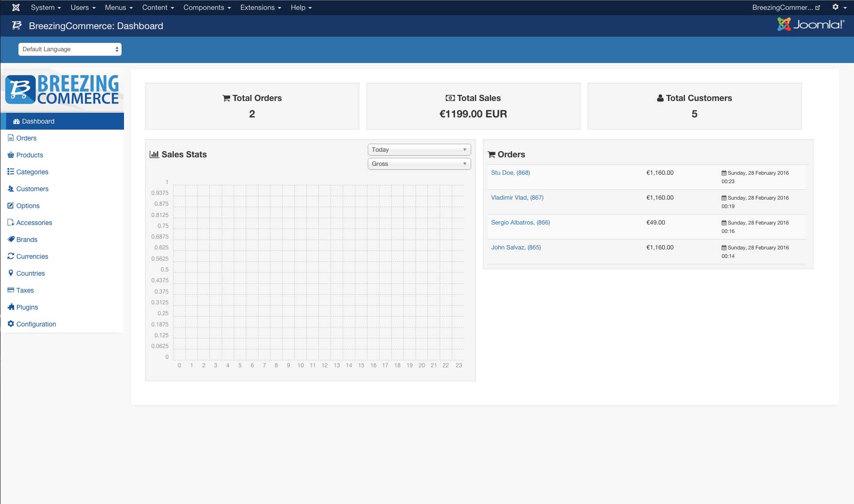
Task: Go to Customers in the sidebar
Action: click(x=32, y=189)
